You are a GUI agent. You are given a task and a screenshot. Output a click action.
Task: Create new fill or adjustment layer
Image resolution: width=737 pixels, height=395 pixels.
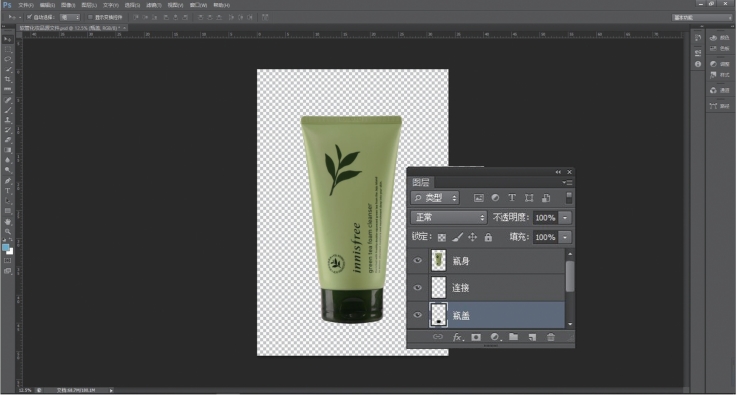point(495,337)
